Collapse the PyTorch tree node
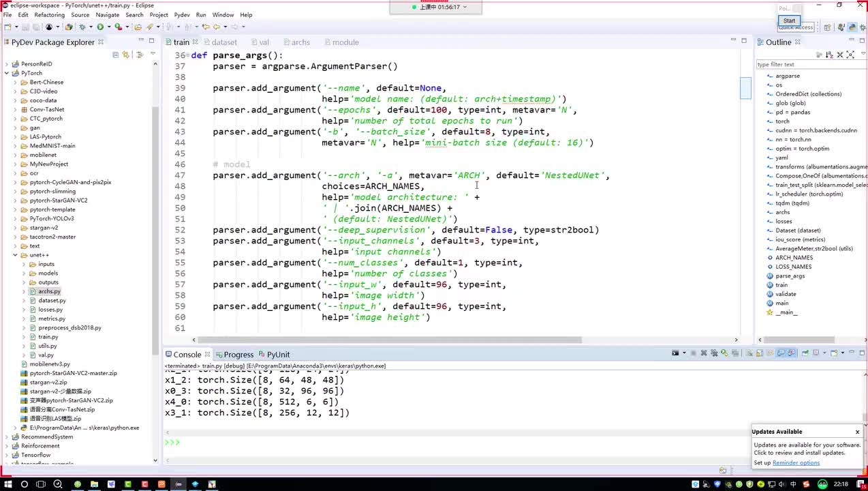Viewport: 868px width, 491px height. pos(7,73)
